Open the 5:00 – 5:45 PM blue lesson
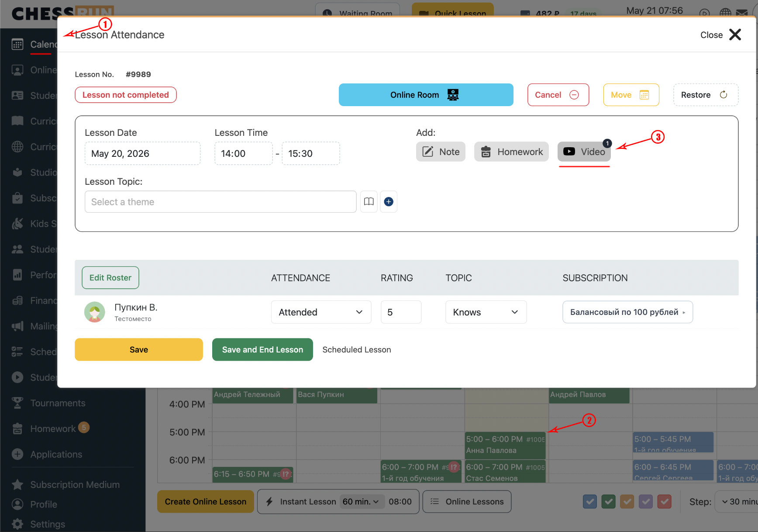This screenshot has width=758, height=532. [x=673, y=442]
